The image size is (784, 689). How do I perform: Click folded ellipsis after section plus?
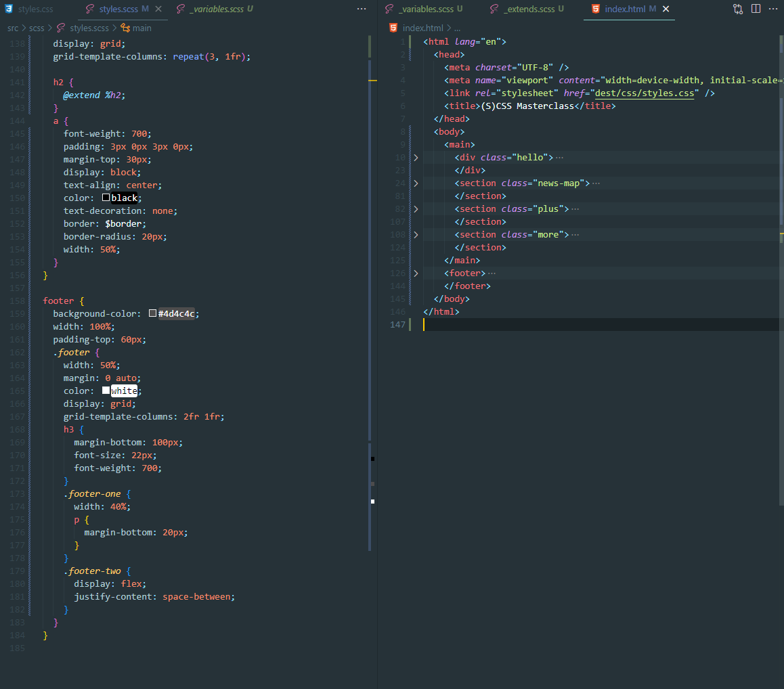[575, 209]
